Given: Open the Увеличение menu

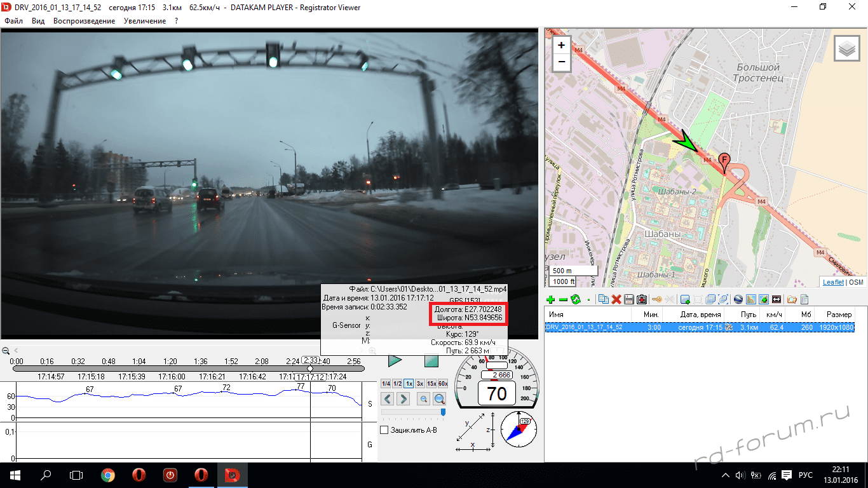Looking at the screenshot, I should (x=145, y=21).
